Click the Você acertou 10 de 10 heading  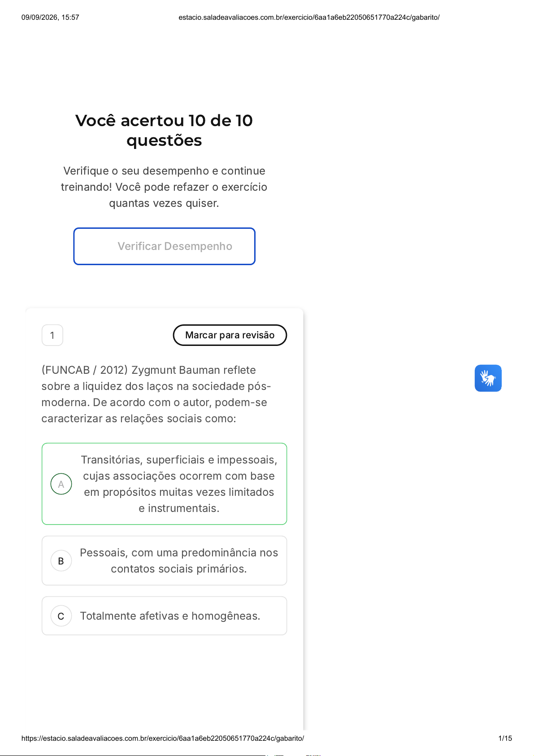coord(164,130)
